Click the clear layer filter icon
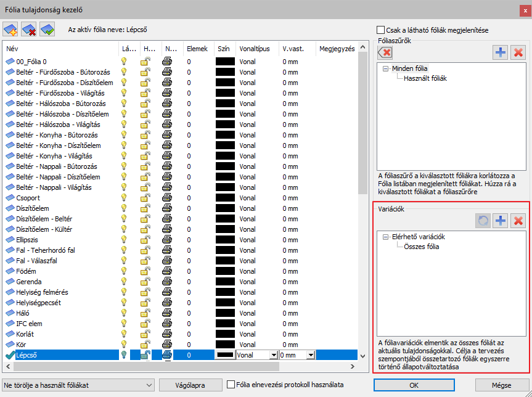The width and height of the screenshot is (532, 397). [384, 52]
